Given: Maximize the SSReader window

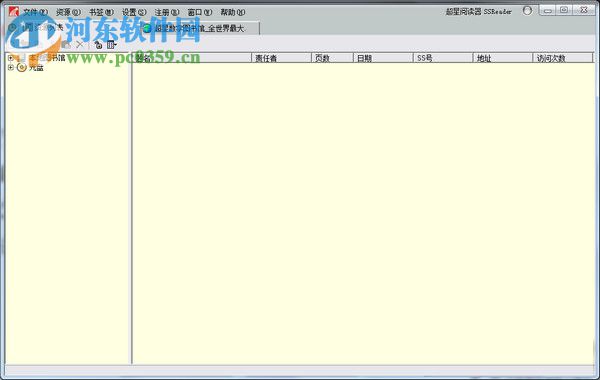Looking at the screenshot, I should pyautogui.click(x=564, y=10).
